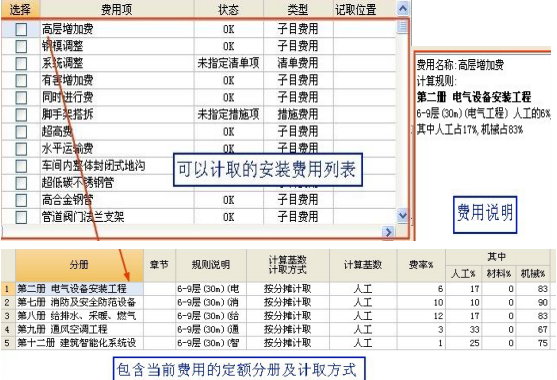Click the list scrollbar down arrow
Screen dimensions: 557x380
[402, 216]
